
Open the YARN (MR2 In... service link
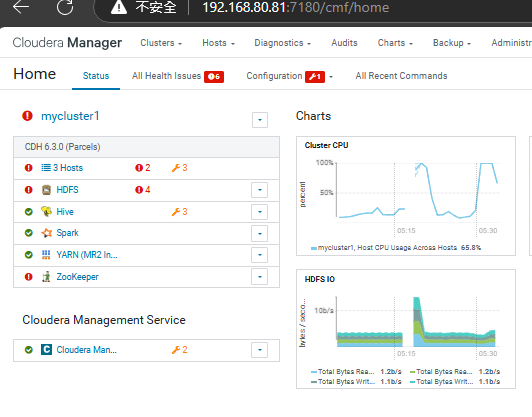coord(87,255)
